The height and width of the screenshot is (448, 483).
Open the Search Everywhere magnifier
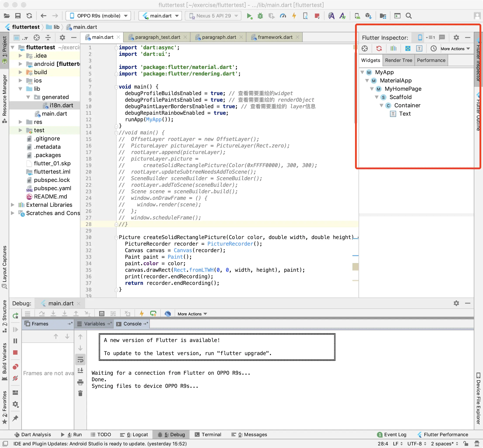[409, 16]
